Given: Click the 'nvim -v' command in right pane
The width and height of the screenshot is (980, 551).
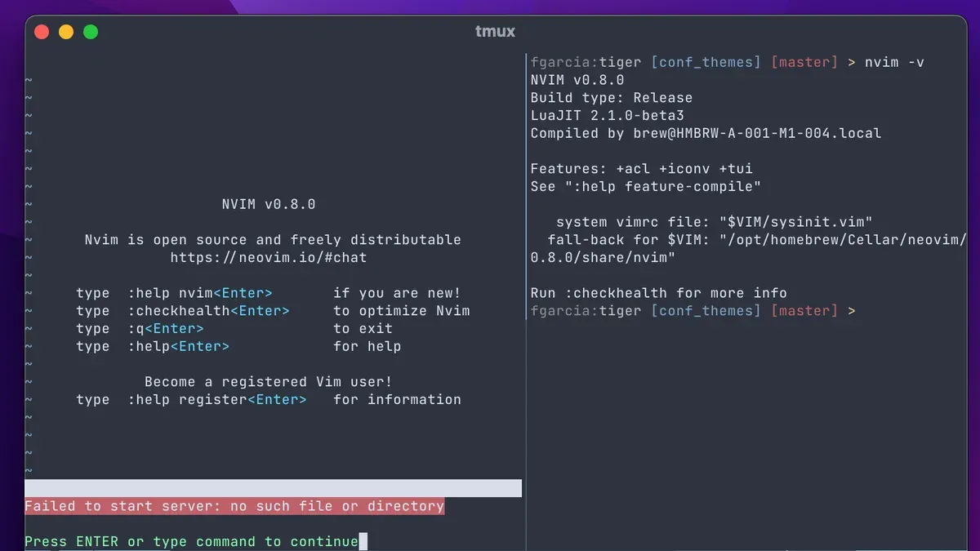Looking at the screenshot, I should click(894, 62).
